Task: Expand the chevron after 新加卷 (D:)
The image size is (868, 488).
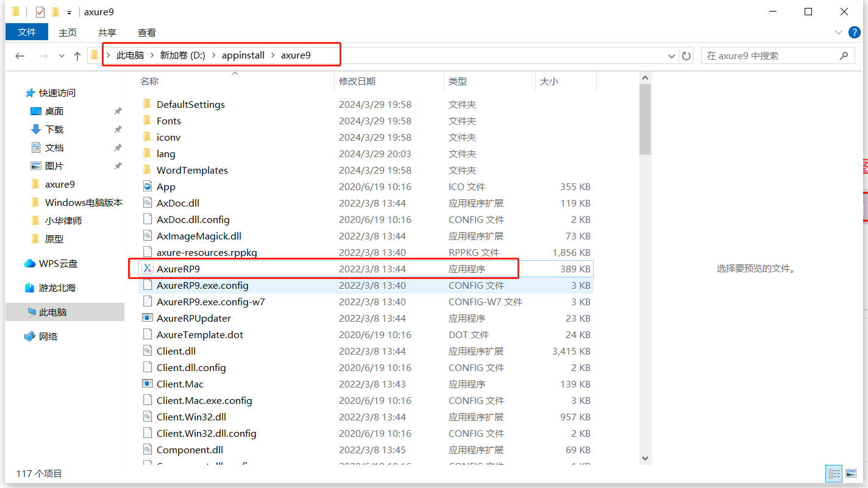Action: point(215,55)
